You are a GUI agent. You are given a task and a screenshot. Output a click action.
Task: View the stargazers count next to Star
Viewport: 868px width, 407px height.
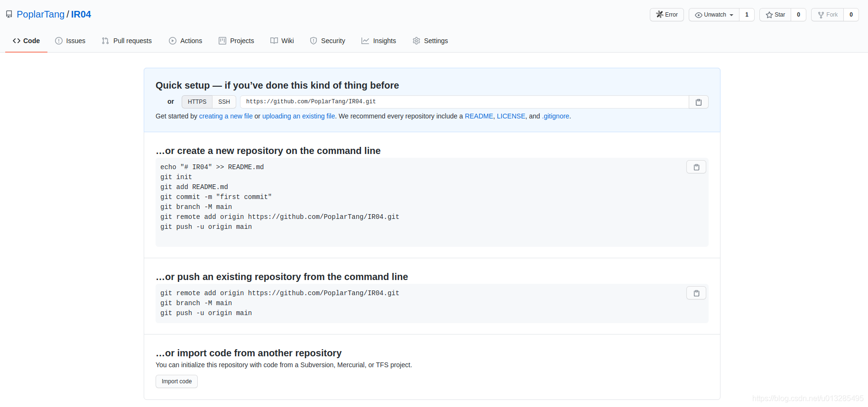[798, 15]
